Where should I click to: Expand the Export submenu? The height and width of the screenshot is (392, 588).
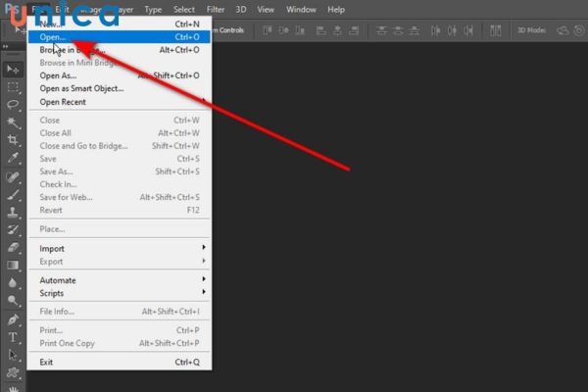tap(120, 262)
